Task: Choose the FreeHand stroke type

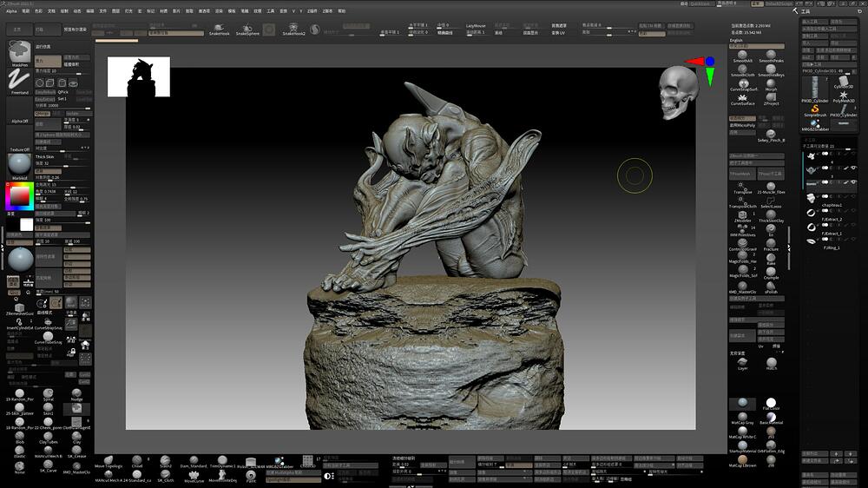Action: point(20,82)
